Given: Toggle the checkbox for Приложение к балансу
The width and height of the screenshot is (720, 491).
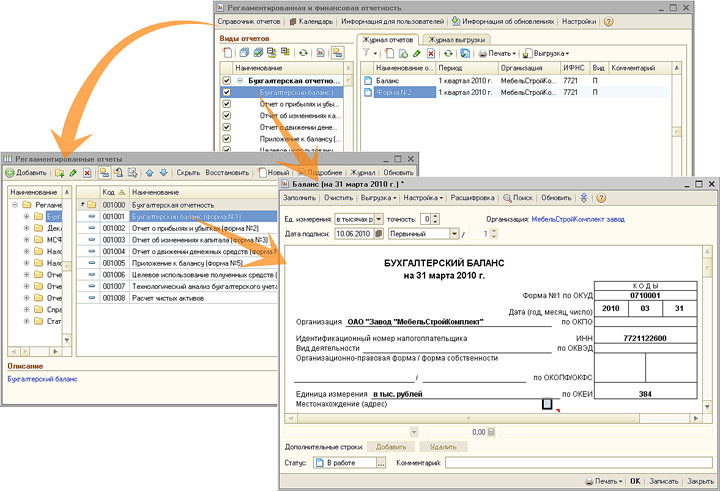Looking at the screenshot, I should 226,139.
